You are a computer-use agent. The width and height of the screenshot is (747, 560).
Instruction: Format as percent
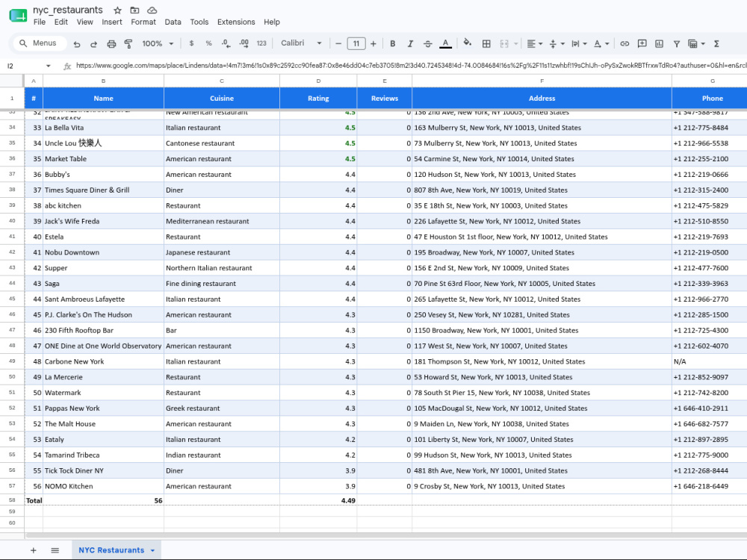tap(208, 43)
